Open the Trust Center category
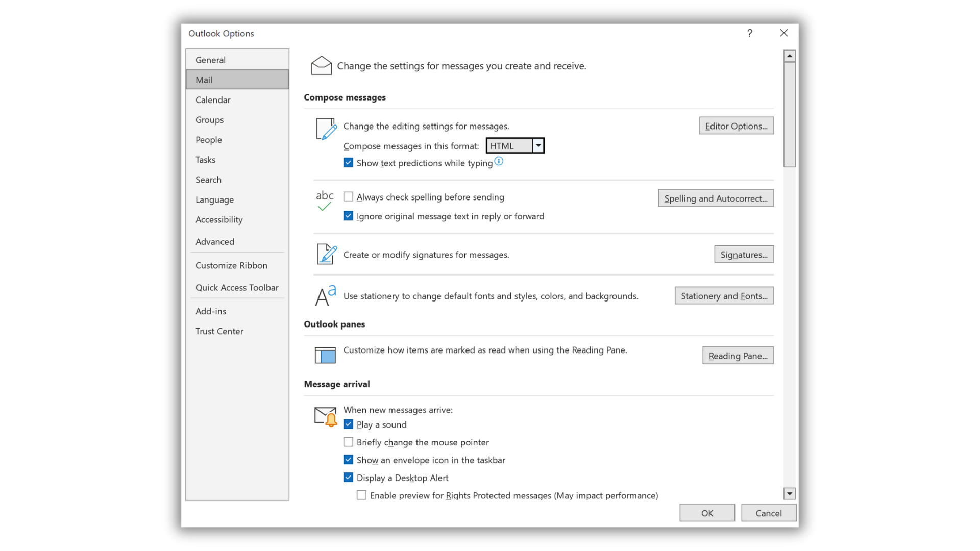980x551 pixels. (x=219, y=331)
